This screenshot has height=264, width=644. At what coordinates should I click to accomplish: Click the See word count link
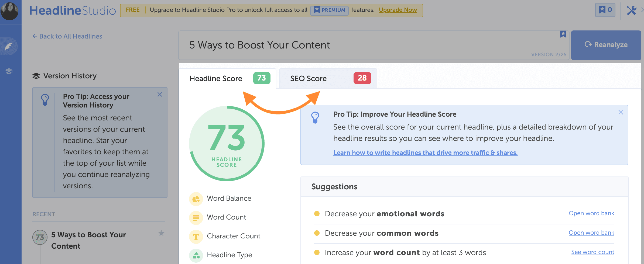click(593, 252)
